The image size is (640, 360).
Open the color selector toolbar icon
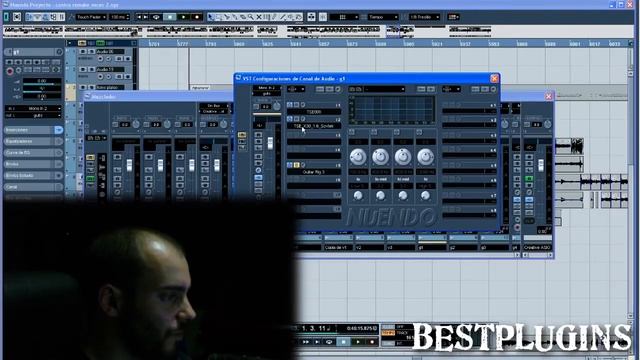(453, 17)
